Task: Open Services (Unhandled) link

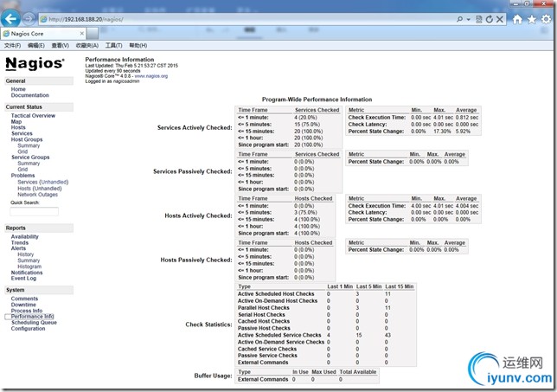Action: (43, 182)
